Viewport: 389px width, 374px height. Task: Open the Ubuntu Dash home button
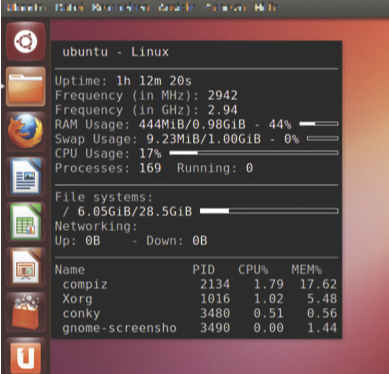(x=25, y=42)
